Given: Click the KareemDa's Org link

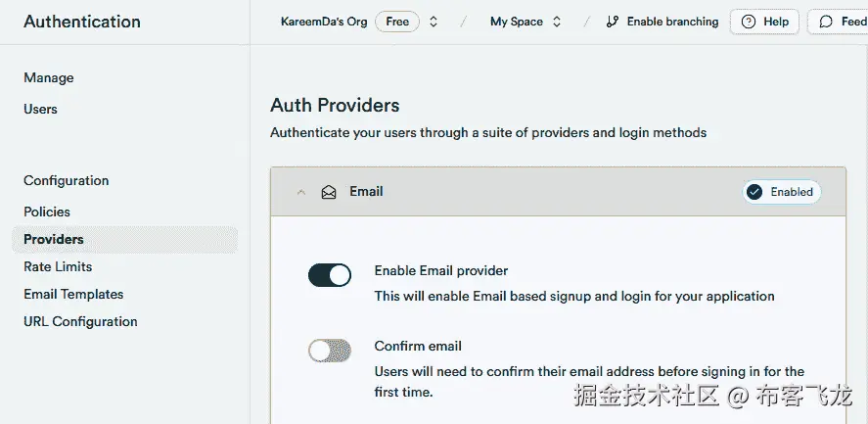Looking at the screenshot, I should (324, 22).
